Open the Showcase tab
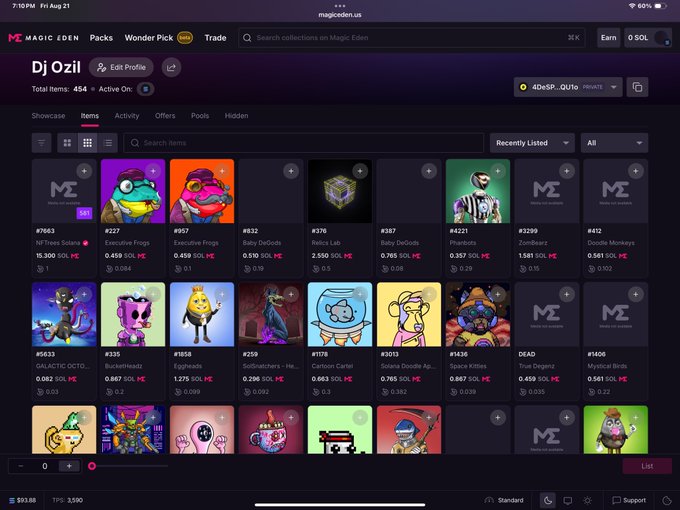 click(48, 116)
